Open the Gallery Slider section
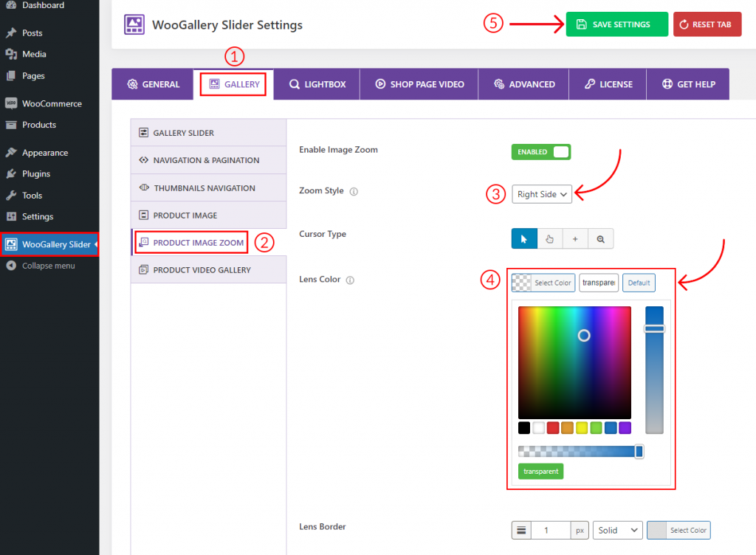 click(209, 133)
